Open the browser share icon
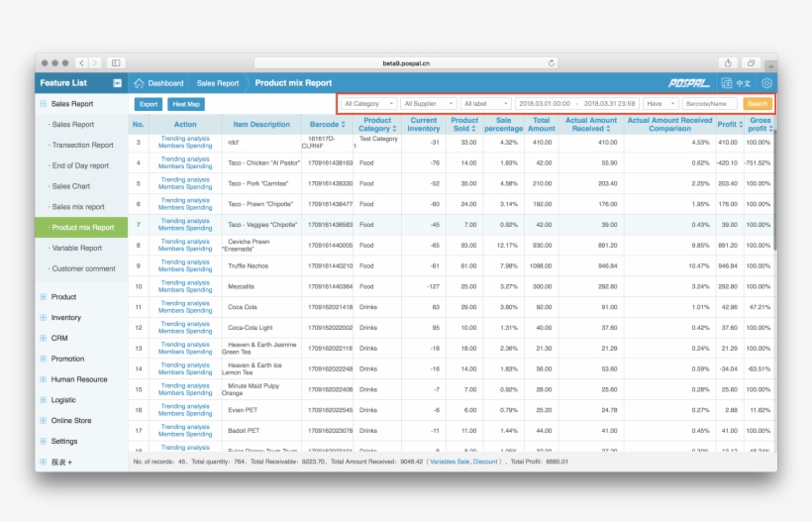812x522 pixels. tap(728, 63)
